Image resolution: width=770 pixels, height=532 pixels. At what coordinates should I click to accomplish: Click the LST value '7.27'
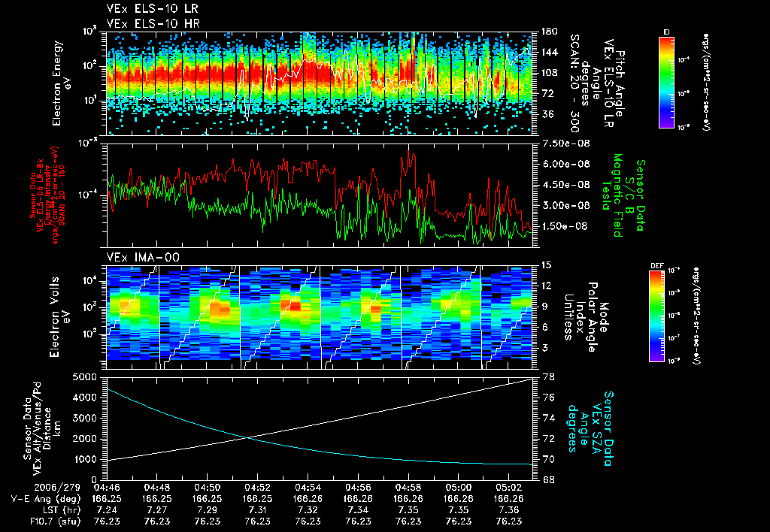pyautogui.click(x=156, y=510)
